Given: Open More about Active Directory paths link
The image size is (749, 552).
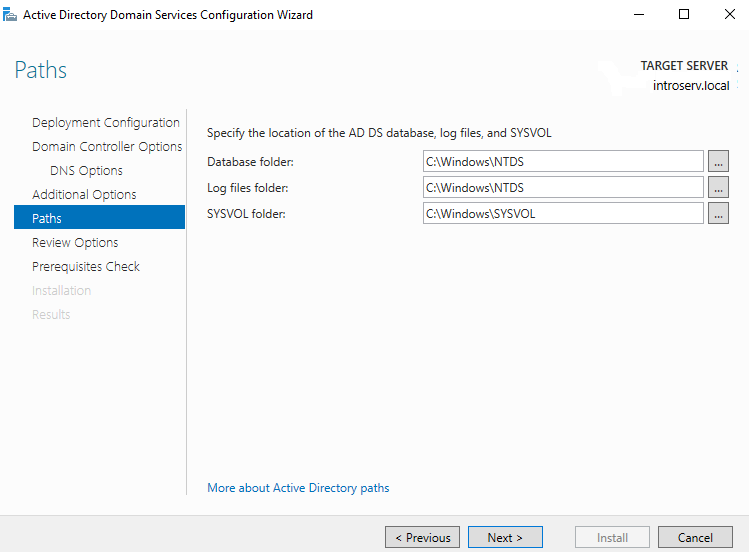Looking at the screenshot, I should tap(298, 488).
